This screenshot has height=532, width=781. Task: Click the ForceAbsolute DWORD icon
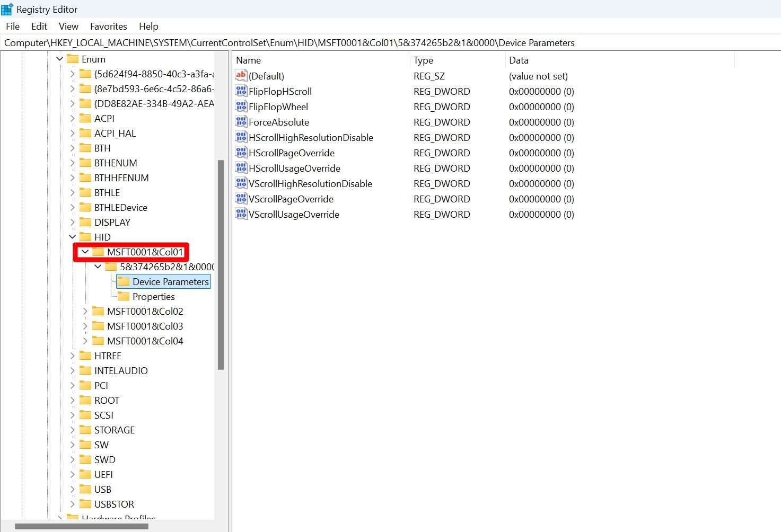[241, 122]
